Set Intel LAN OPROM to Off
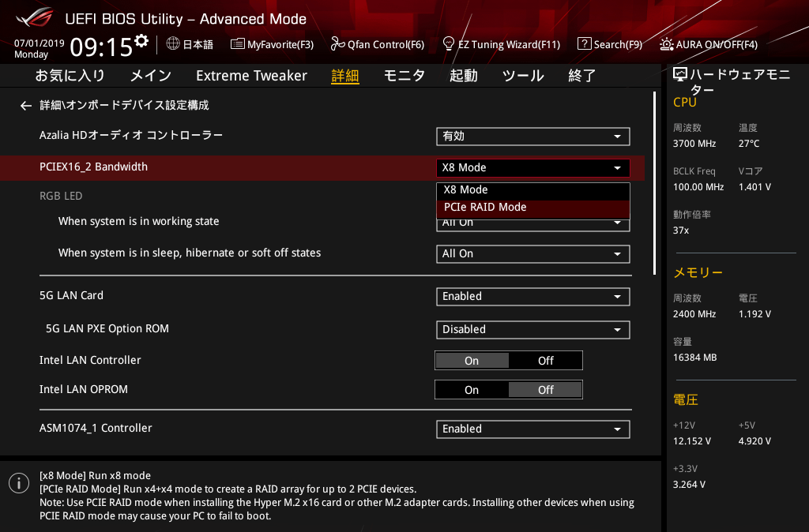The image size is (809, 532). [545, 390]
